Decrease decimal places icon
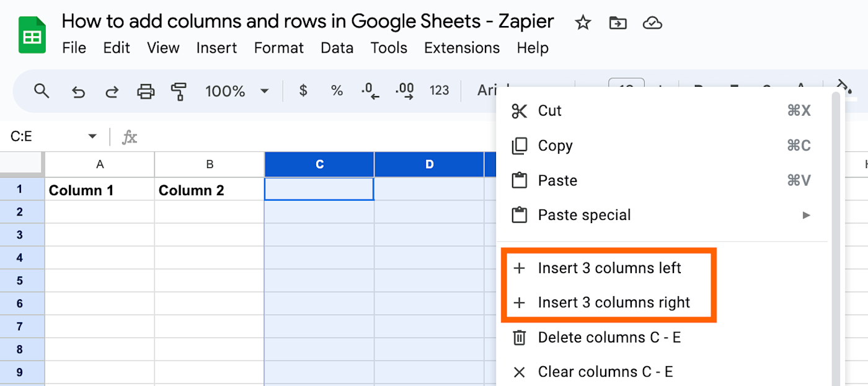Viewport: 868px width, 386px height. [x=370, y=91]
